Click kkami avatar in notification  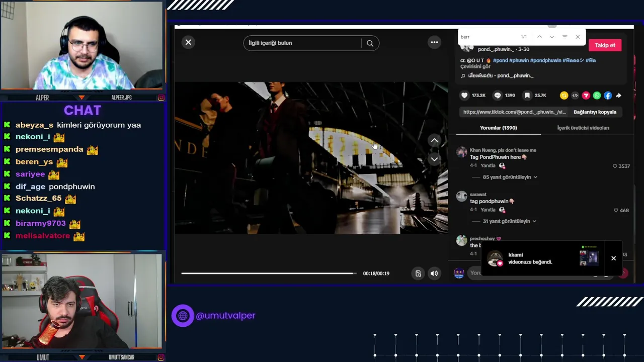(x=495, y=258)
